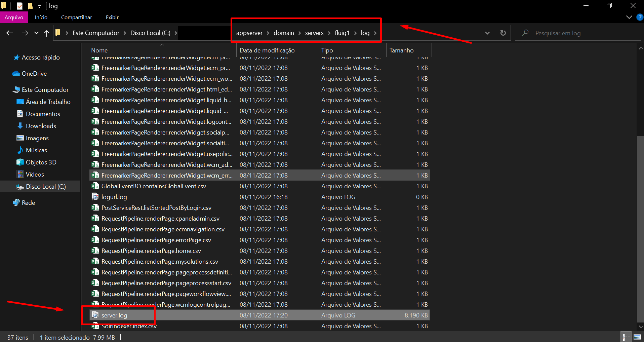Screen dimensions: 644x342
Task: Select the logurl.log file icon
Action: tap(95, 197)
